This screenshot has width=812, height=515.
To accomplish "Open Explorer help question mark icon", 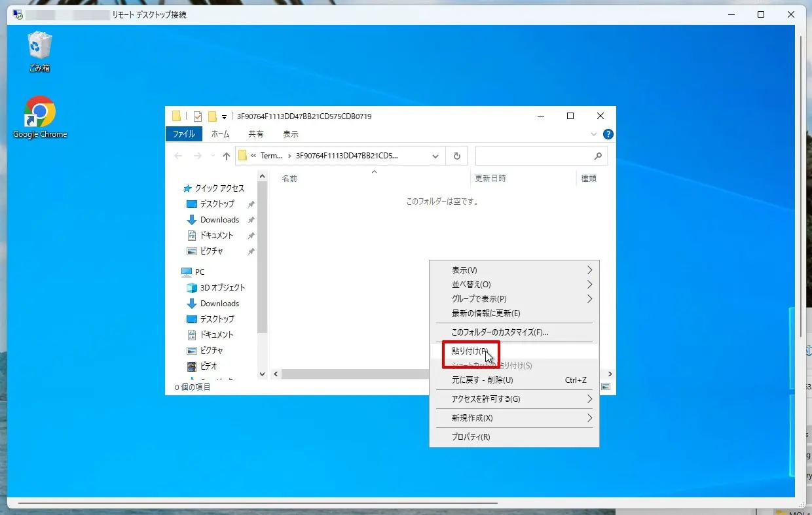I will click(608, 134).
